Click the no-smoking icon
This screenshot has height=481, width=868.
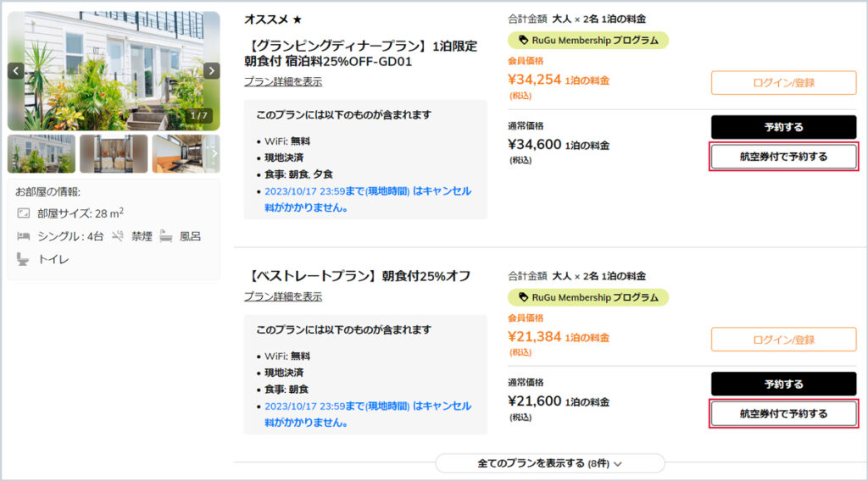[118, 236]
